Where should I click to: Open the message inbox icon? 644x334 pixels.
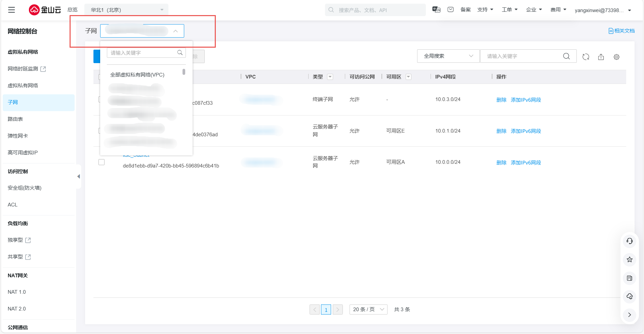(450, 10)
